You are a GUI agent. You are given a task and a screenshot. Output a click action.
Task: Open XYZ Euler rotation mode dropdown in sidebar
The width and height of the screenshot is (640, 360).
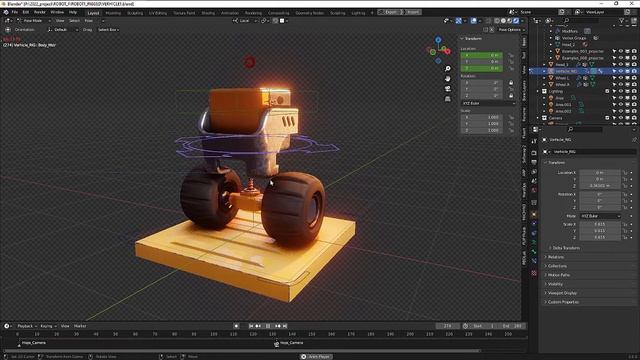pyautogui.click(x=488, y=103)
